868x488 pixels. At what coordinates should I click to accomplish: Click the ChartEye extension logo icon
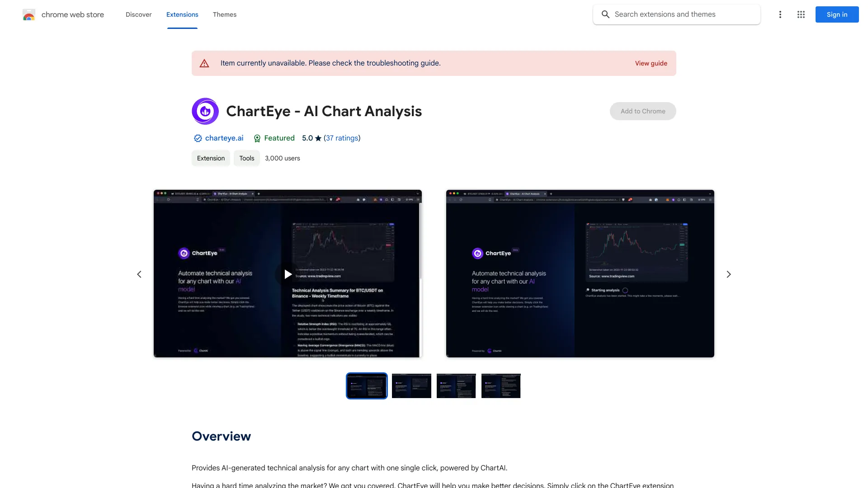click(205, 111)
